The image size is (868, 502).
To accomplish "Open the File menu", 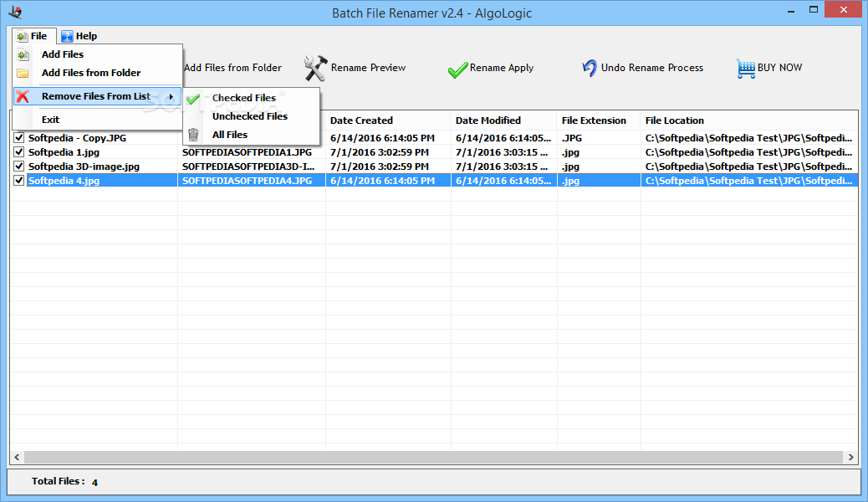I will [x=33, y=36].
